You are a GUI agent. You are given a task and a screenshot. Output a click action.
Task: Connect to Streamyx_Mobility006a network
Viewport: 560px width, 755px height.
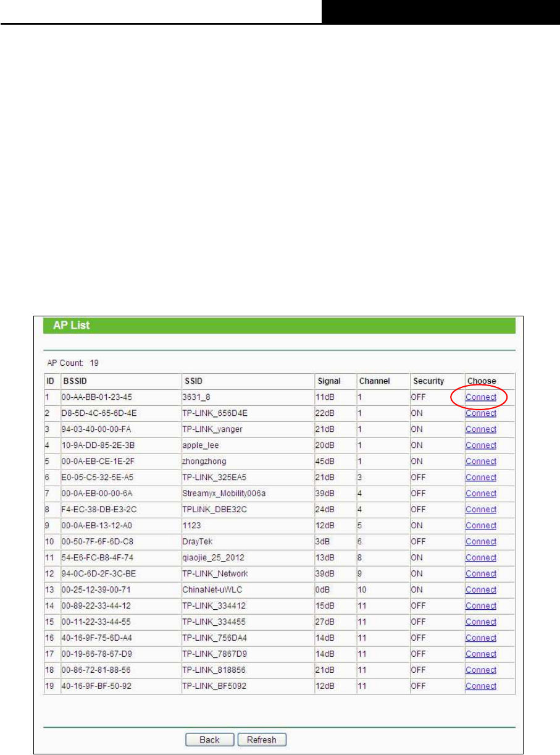click(x=481, y=494)
